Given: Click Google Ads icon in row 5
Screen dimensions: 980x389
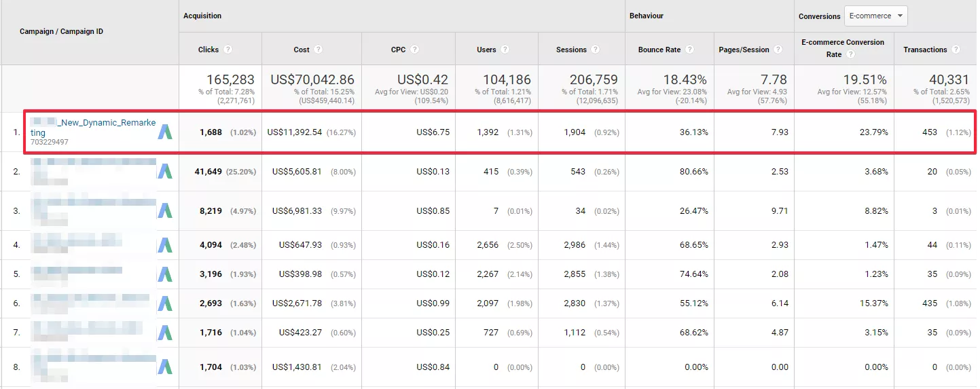Looking at the screenshot, I should click(165, 274).
